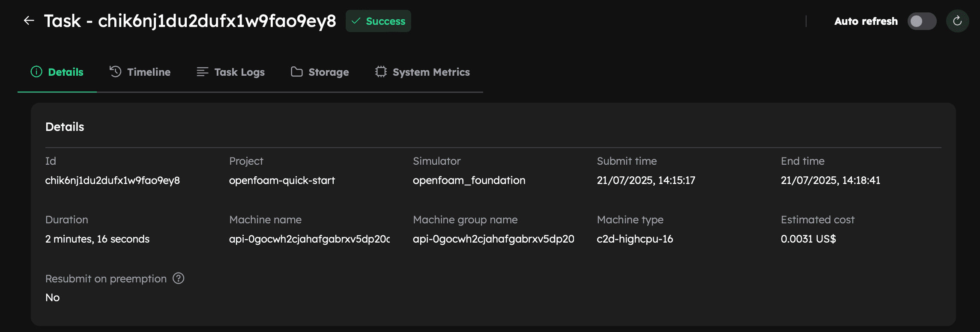Click the machine type c2d-highcpu-16
980x332 pixels.
click(x=635, y=239)
